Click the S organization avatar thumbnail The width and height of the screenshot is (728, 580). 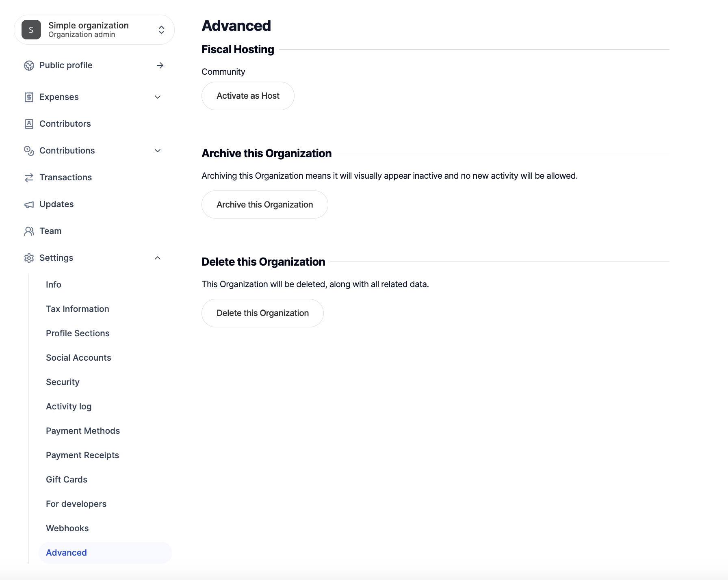click(x=31, y=30)
